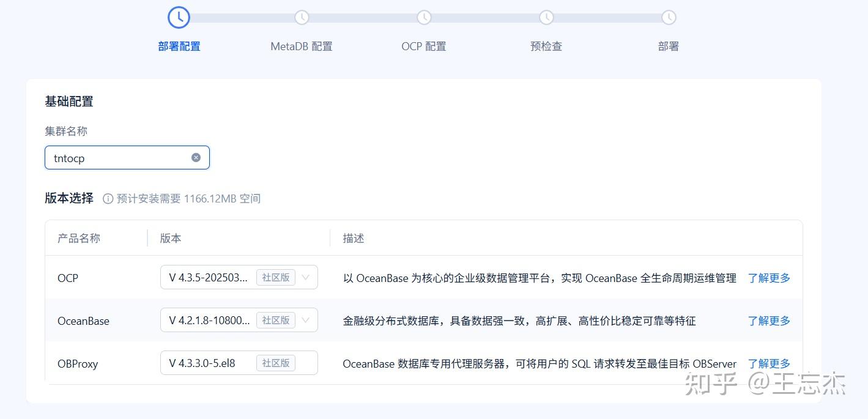Click the MetaDB 配置 step clock icon

click(301, 18)
